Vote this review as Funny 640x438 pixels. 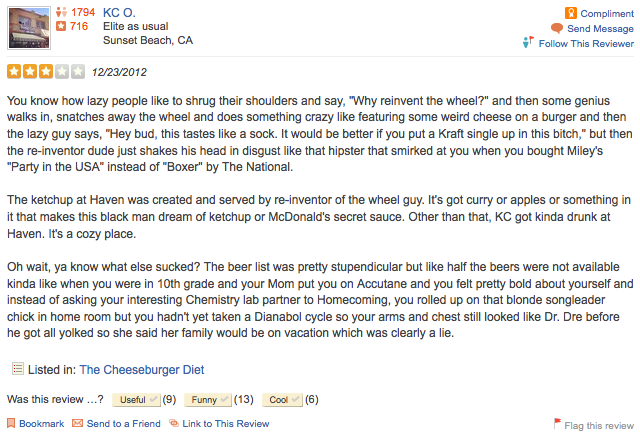[208, 400]
